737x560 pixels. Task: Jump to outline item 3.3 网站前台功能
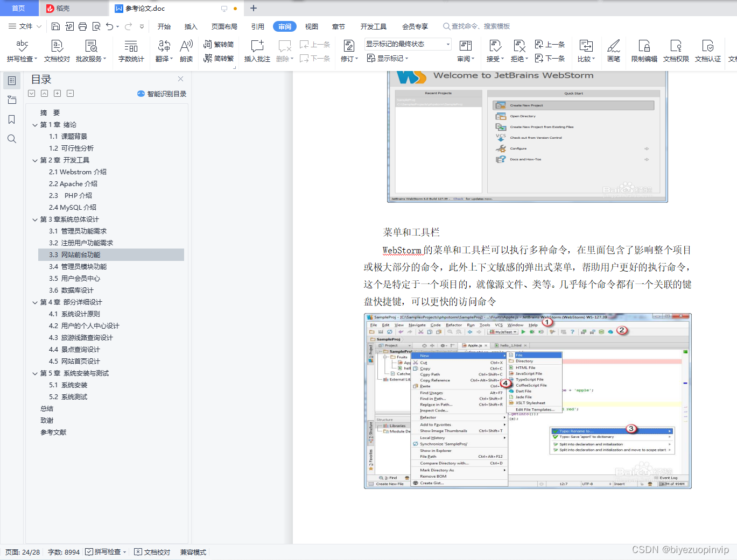pyautogui.click(x=111, y=255)
